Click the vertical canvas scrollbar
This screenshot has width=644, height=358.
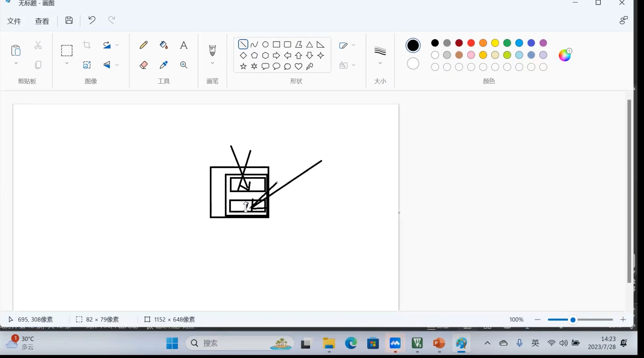629,191
